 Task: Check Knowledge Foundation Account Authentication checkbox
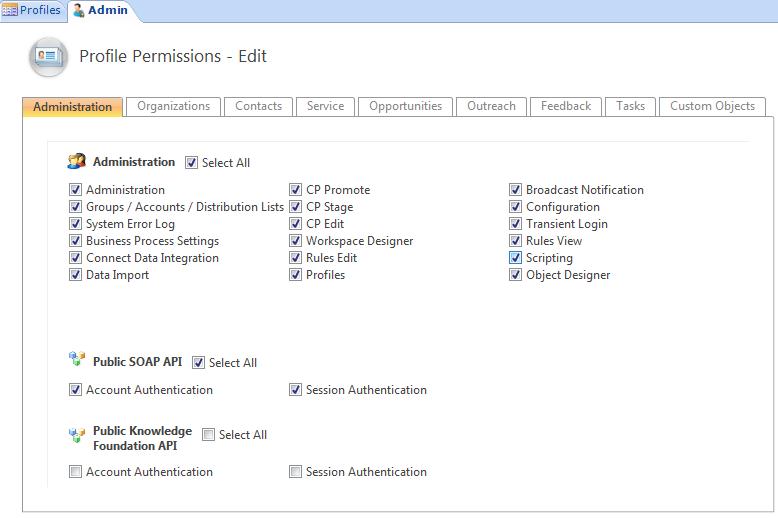tap(76, 472)
